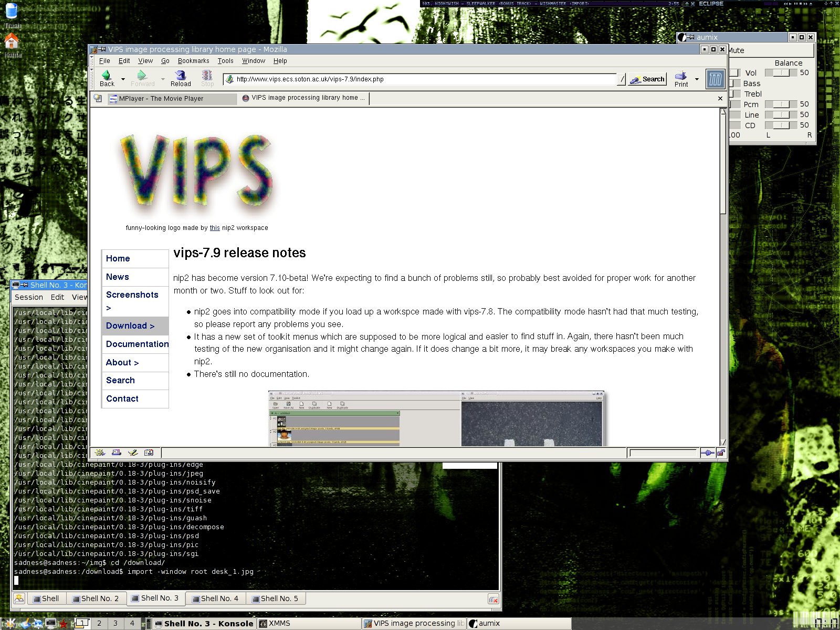Open the Print options dropdown arrow
The image size is (840, 630).
pos(697,79)
